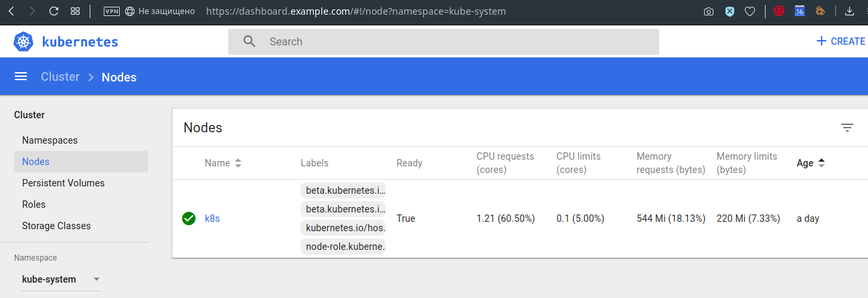Click the CREATE button

[x=841, y=41]
